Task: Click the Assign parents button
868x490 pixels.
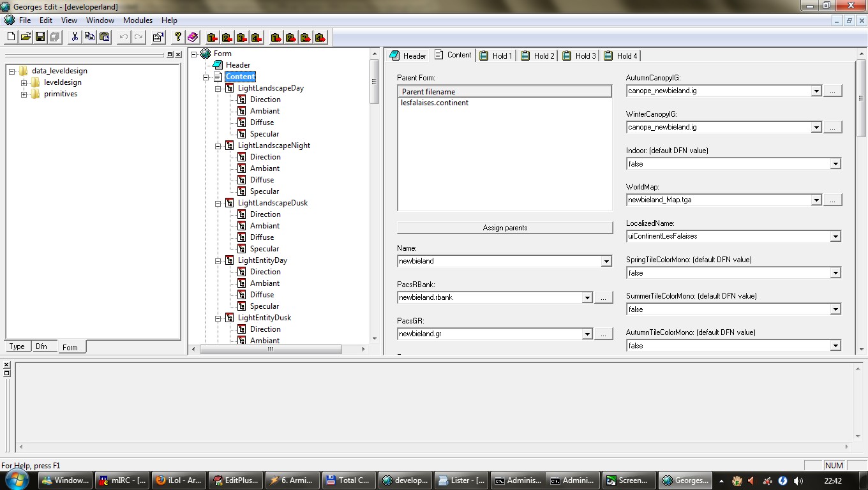Action: (505, 228)
